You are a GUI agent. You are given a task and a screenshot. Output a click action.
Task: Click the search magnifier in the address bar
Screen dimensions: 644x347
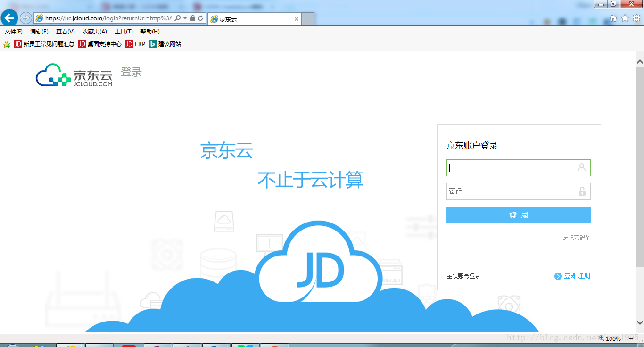pyautogui.click(x=178, y=18)
